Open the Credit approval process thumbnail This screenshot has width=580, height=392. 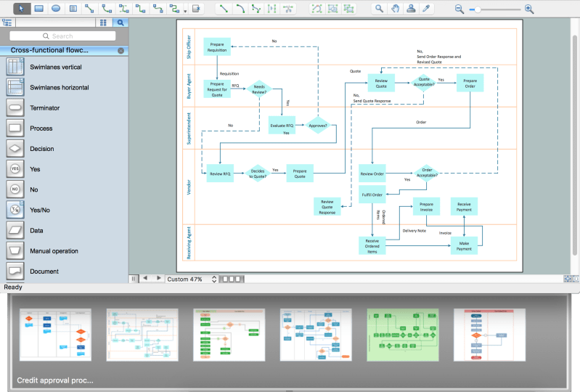[55, 335]
